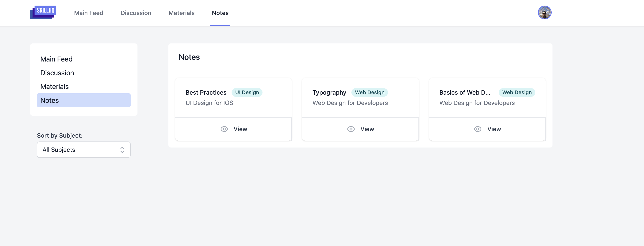Open the Materials top navigation tab
Screen dimensions: 644x246
tap(181, 13)
